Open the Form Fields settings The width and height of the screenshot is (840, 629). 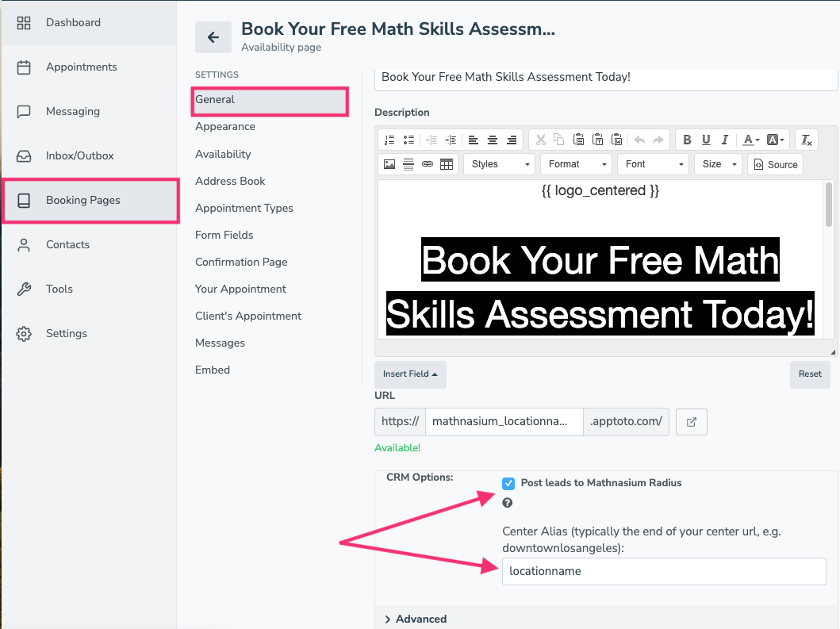point(224,235)
